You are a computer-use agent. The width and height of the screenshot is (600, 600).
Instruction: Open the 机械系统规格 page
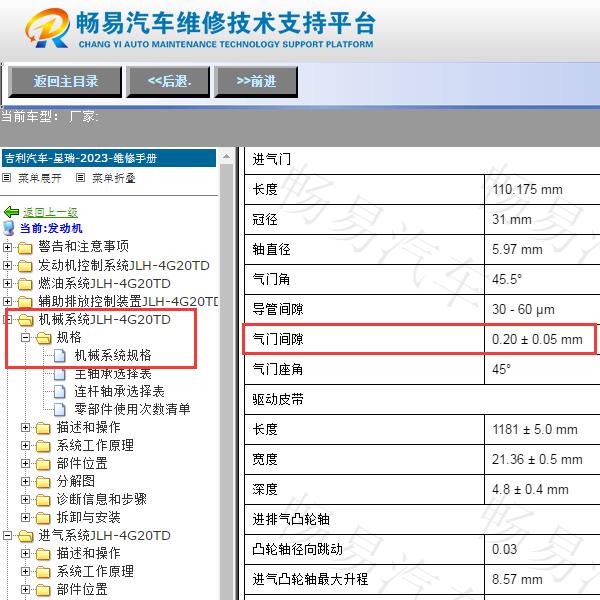(113, 355)
